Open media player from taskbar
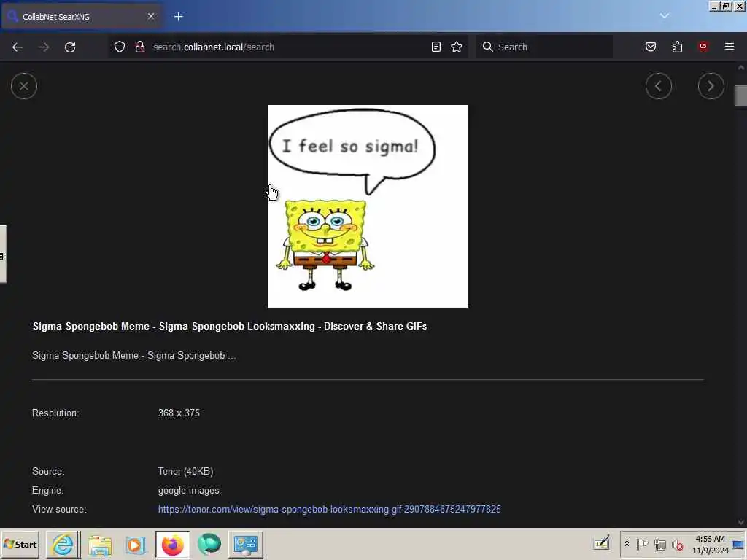 pyautogui.click(x=136, y=544)
